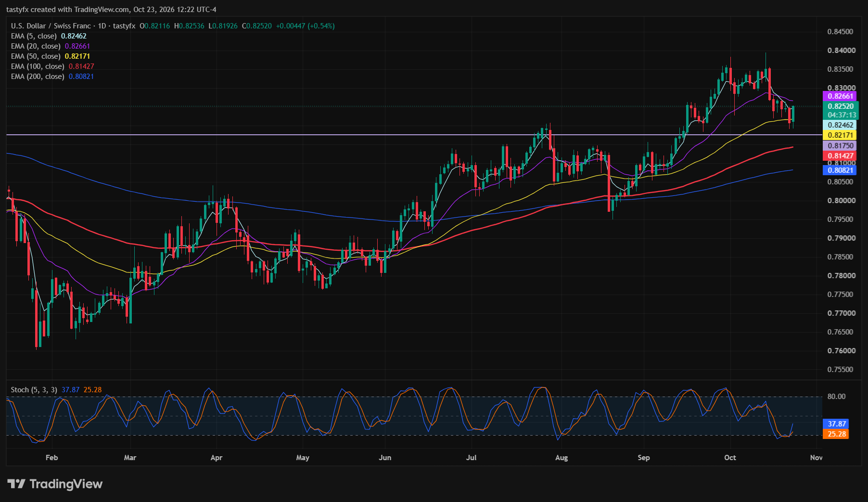Click the Jun label on time axis
The height and width of the screenshot is (502, 868).
tap(385, 458)
